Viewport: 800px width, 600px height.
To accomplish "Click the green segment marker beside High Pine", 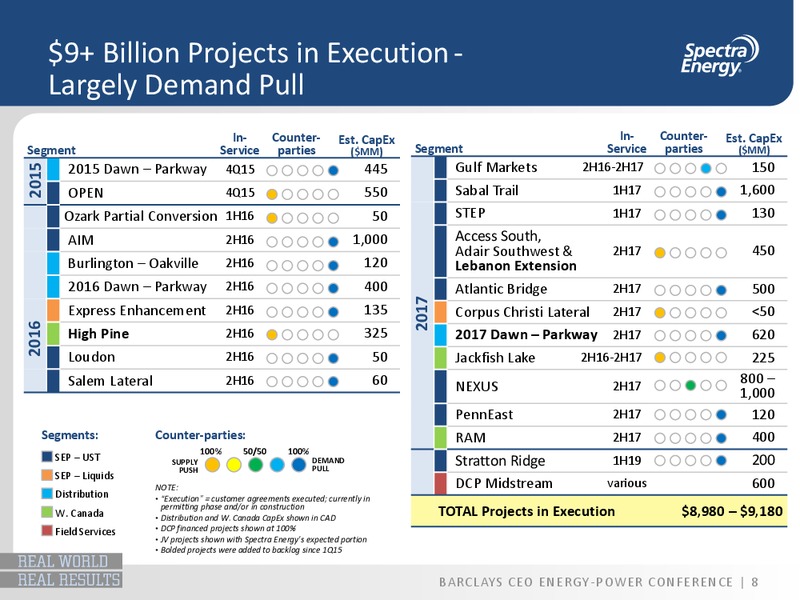I will [53, 334].
